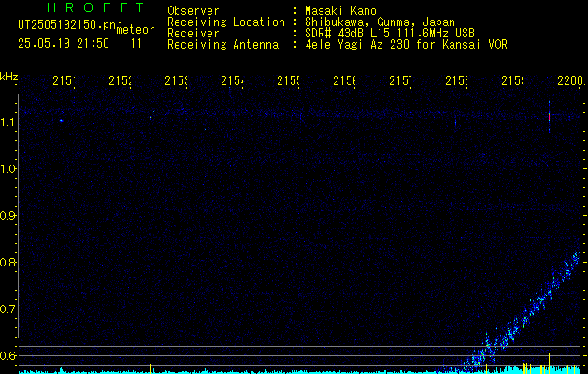Select the file name UT2505192150.pn

[67, 25]
